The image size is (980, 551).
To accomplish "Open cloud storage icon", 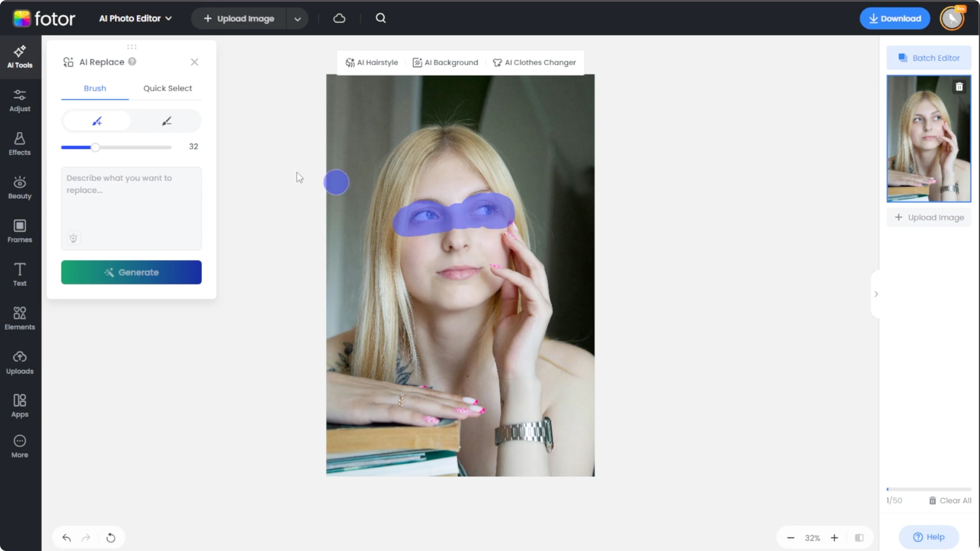I will pos(339,18).
